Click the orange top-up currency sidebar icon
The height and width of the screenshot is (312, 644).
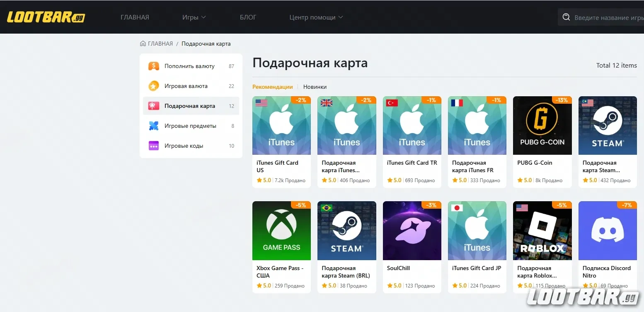[154, 66]
